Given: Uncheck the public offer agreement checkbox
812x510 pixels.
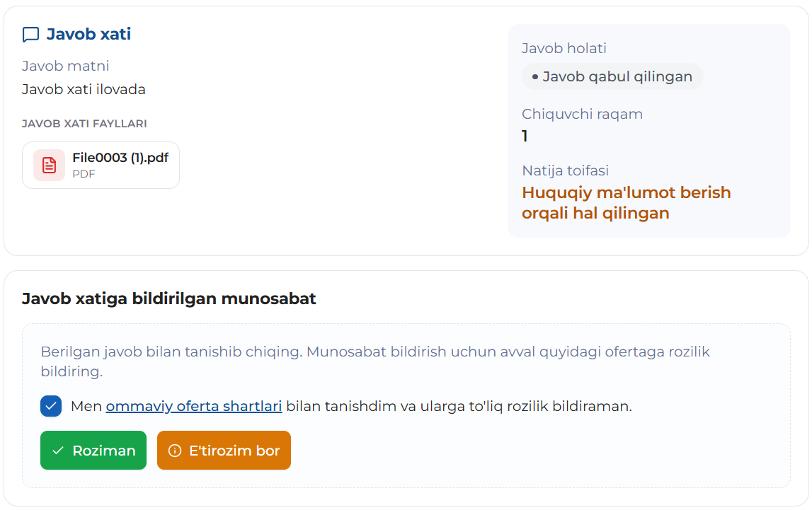Looking at the screenshot, I should point(51,406).
